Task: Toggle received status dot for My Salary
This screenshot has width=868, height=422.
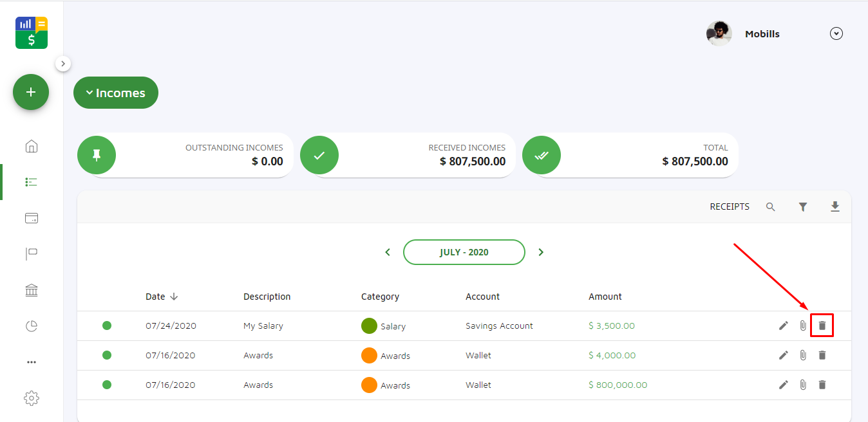Action: click(x=107, y=326)
